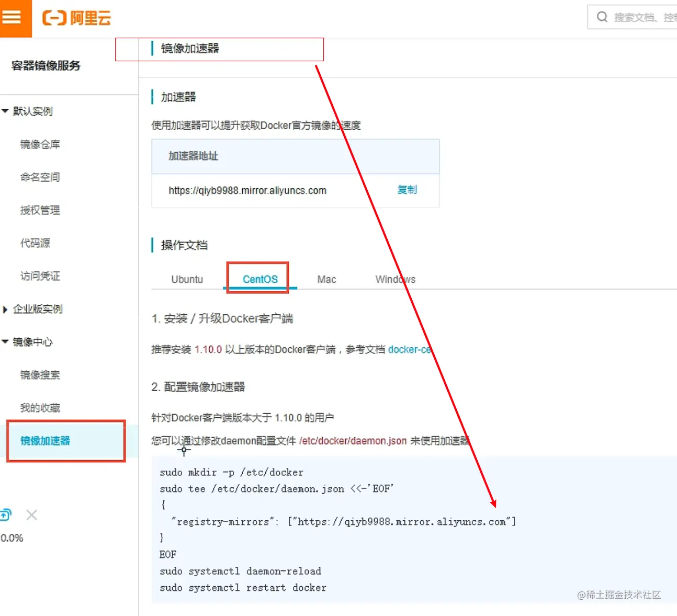The height and width of the screenshot is (616, 677).
Task: Switch to the Ubuntu tab
Action: click(x=187, y=279)
